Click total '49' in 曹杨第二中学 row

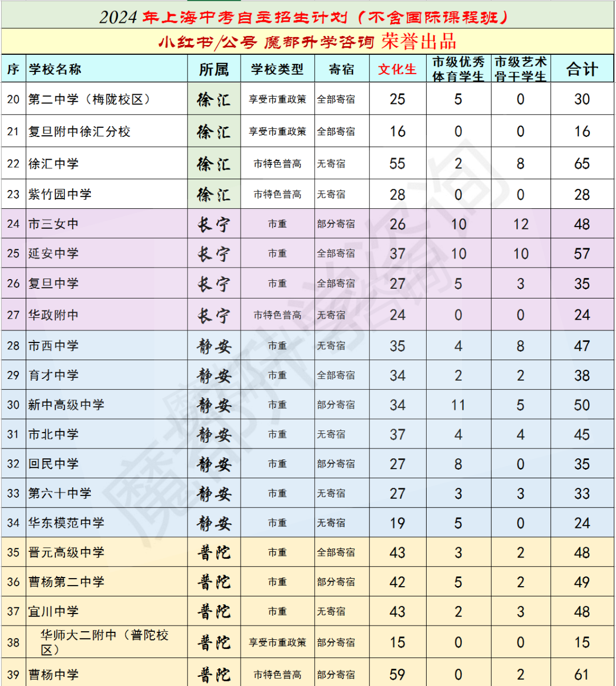pyautogui.click(x=582, y=582)
